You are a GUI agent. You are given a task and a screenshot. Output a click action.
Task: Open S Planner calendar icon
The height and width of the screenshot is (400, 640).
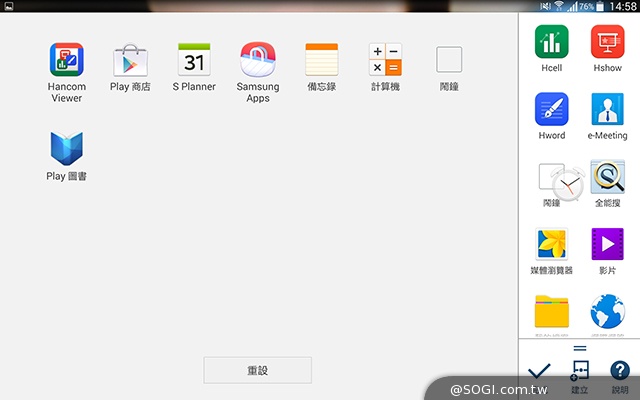point(194,60)
